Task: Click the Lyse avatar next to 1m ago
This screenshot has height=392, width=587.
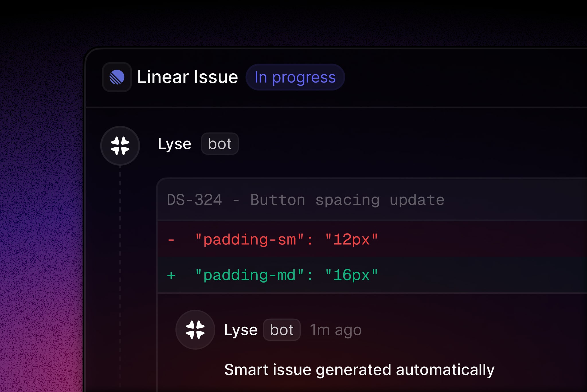Action: [x=195, y=330]
